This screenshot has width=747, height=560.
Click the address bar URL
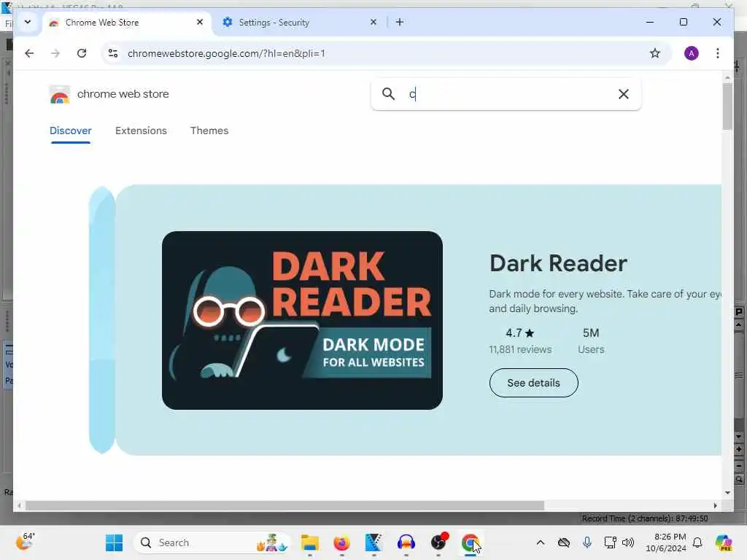[226, 53]
